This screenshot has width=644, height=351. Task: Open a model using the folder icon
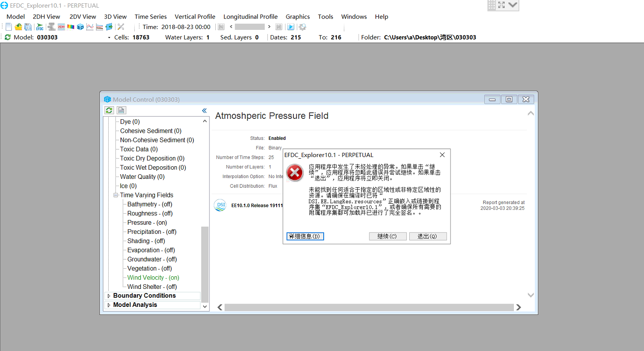(18, 27)
